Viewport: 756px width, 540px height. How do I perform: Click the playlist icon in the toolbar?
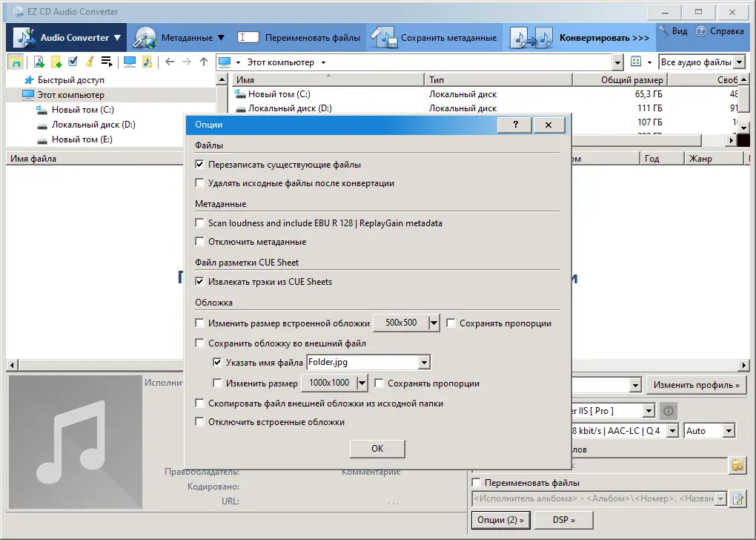tap(107, 62)
